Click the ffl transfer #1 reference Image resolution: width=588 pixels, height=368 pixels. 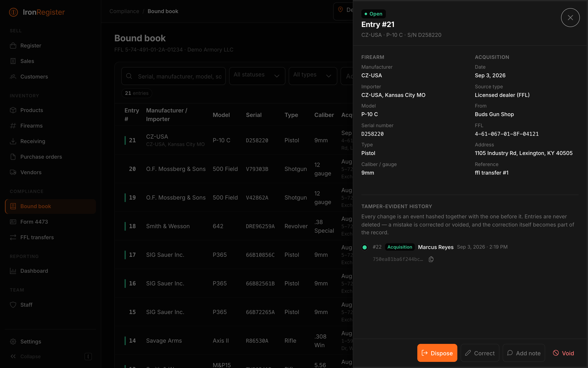click(492, 173)
